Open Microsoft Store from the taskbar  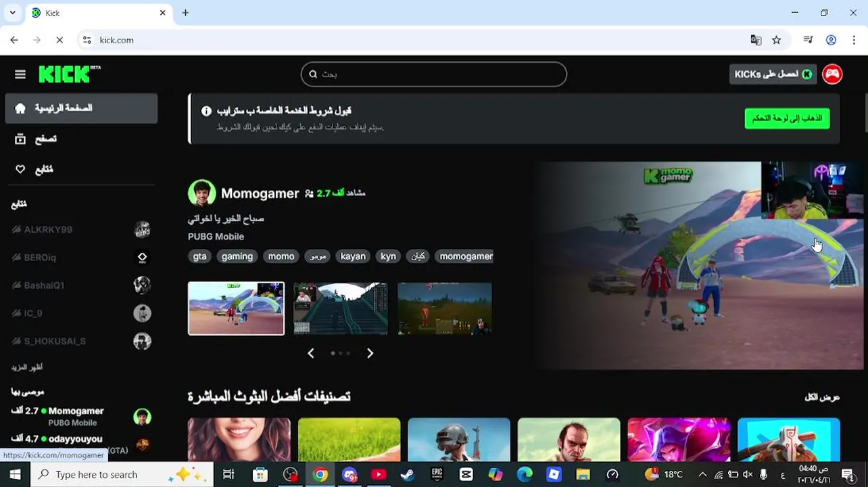(260, 474)
